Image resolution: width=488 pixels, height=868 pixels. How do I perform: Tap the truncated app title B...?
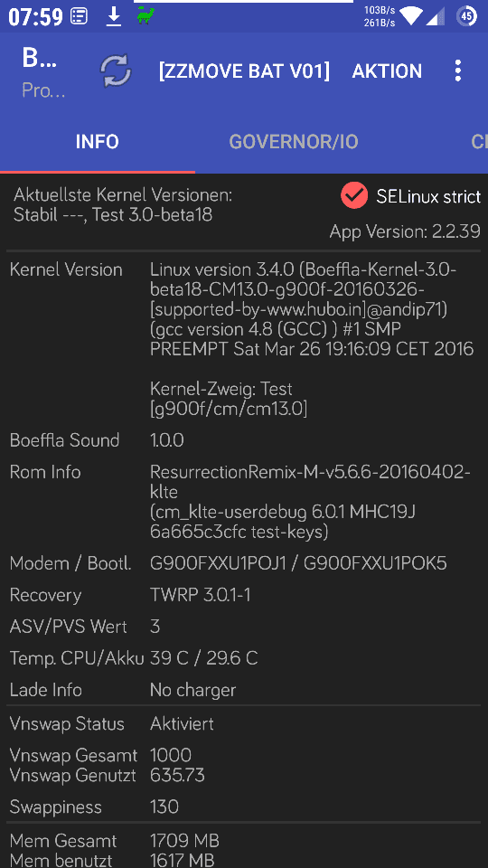click(39, 59)
